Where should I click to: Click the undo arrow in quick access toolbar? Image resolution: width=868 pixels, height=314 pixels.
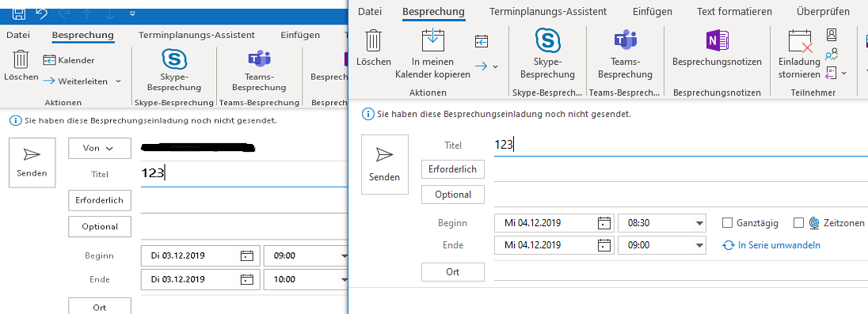click(x=41, y=12)
